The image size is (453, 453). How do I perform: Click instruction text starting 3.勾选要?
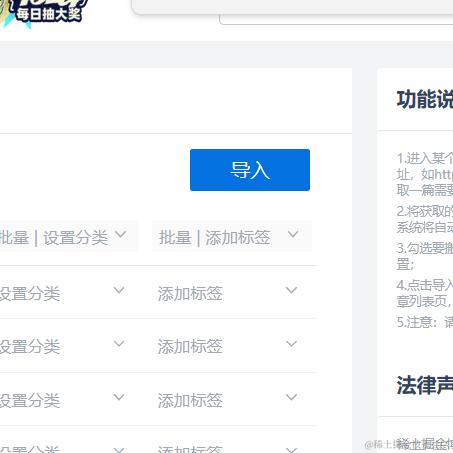click(425, 256)
